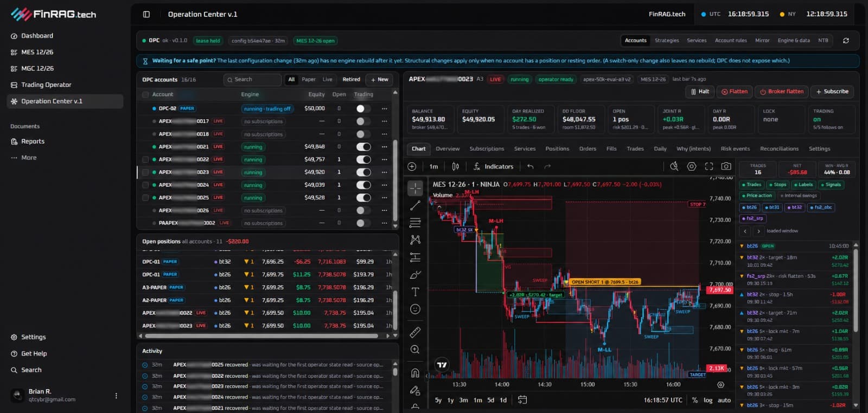Open the Fibonacci retracement lines tool
Viewport: 868px width, 413px height.
tap(415, 223)
